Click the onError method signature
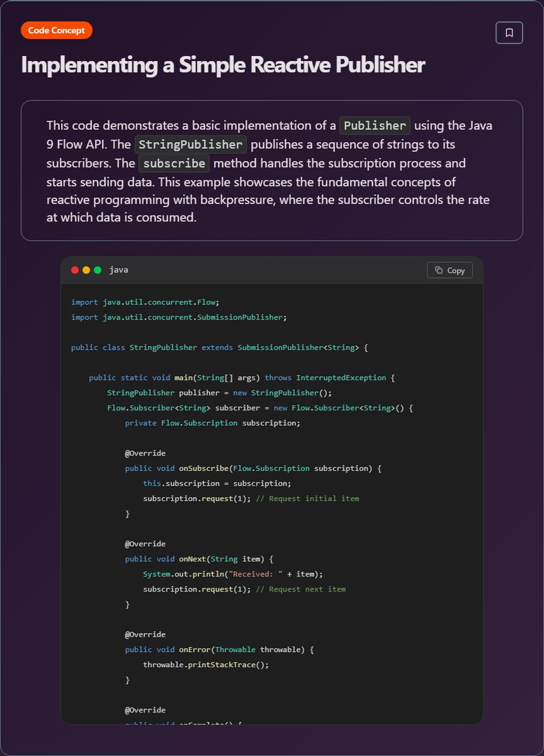 pos(219,650)
